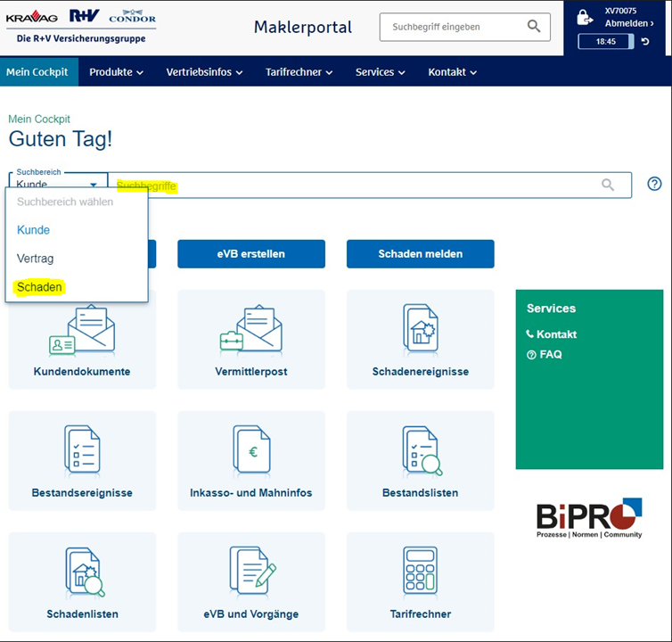672x642 pixels.
Task: Open the Vermittlerpost envelope icon
Action: [250, 331]
